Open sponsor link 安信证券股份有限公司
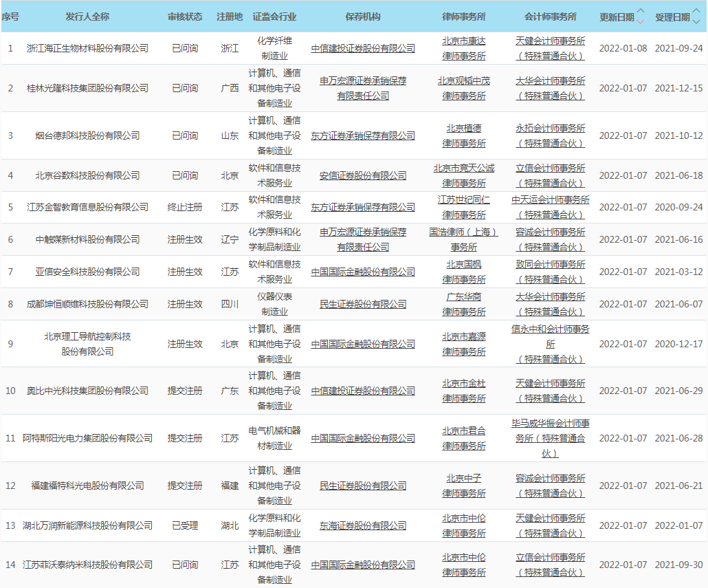The image size is (708, 588). pos(363,175)
